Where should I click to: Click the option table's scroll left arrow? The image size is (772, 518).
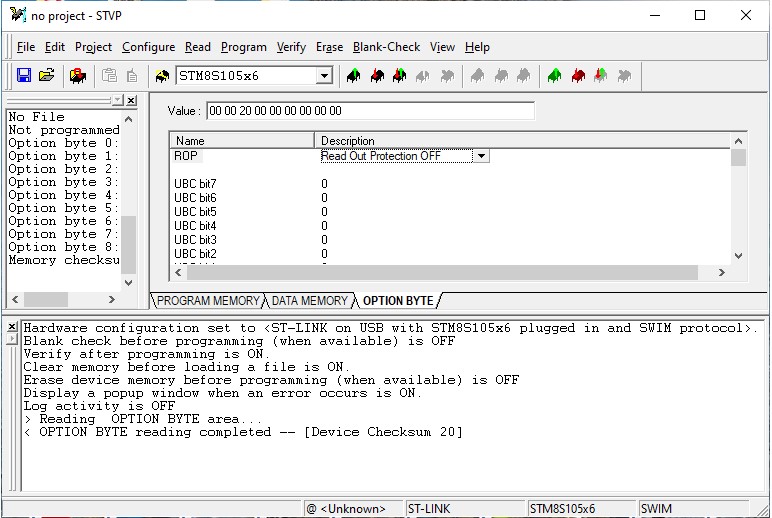coord(178,273)
